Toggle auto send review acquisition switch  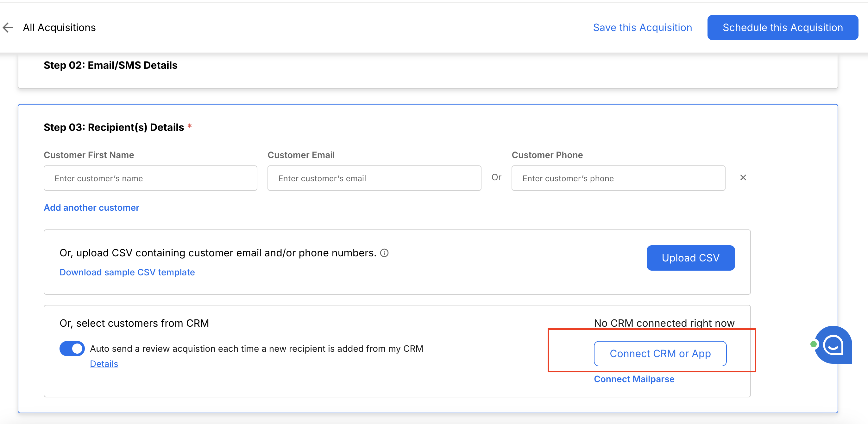pos(72,349)
